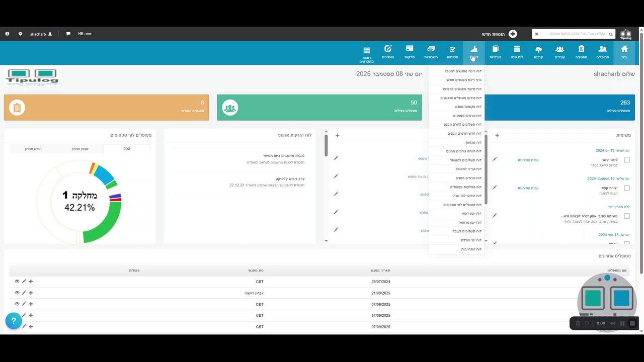Viewport: 644px width, 362px height.
Task: Open the קבצים cloud upload icon
Action: point(538,52)
